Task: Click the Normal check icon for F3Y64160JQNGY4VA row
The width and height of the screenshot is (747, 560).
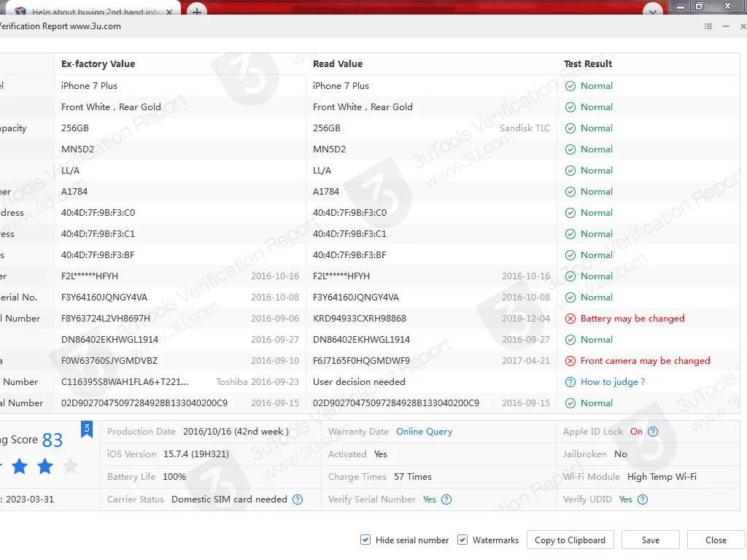Action: 570,297
